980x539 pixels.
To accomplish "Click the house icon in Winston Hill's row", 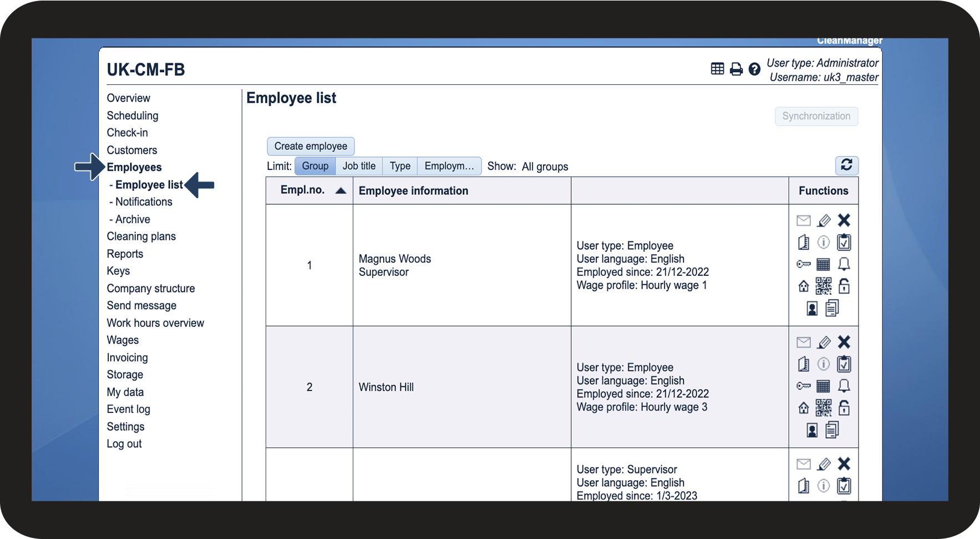I will click(803, 409).
